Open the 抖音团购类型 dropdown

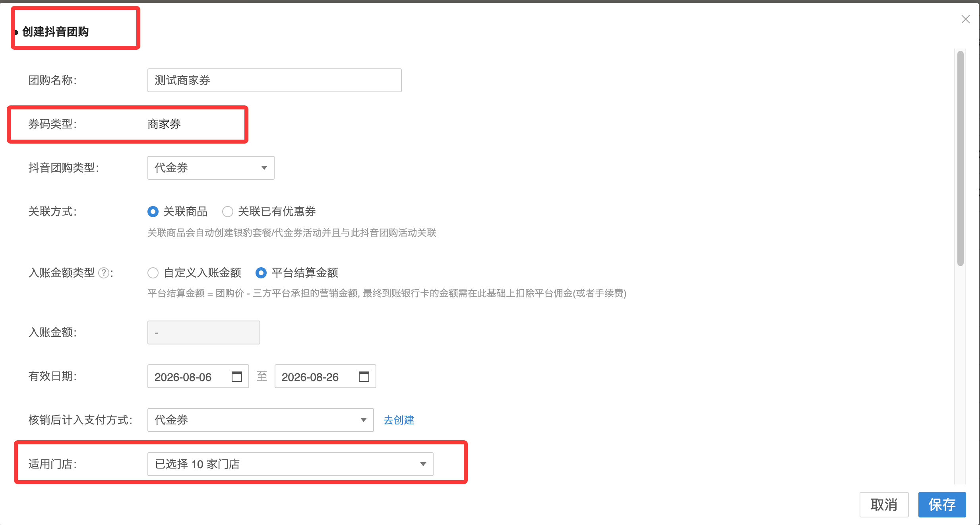click(211, 168)
